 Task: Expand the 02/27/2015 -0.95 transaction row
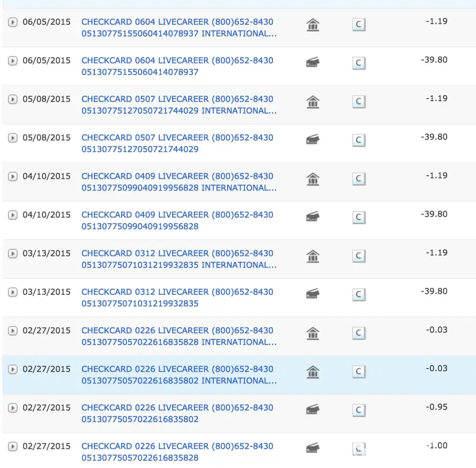(x=13, y=408)
